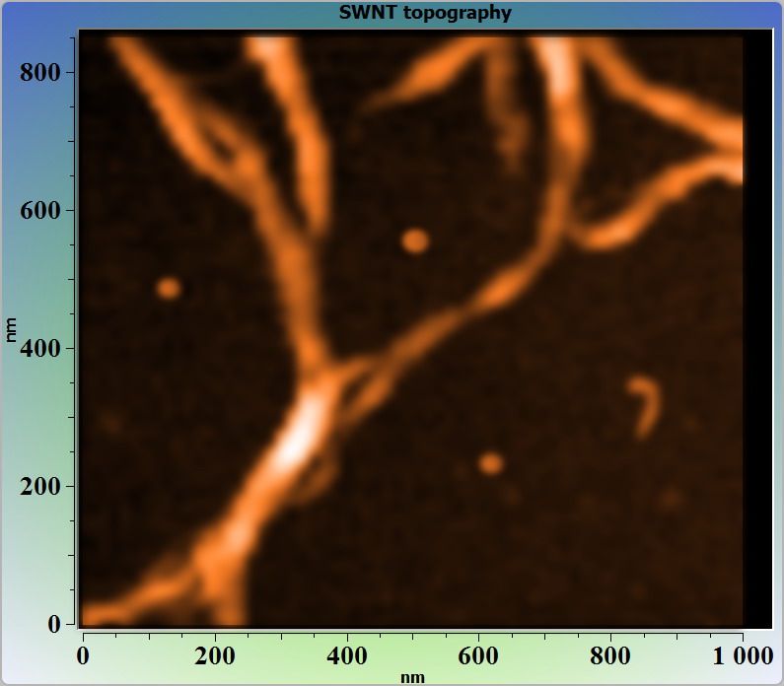Viewport: 784px width, 686px height.
Task: Click the brightest white nanotube junction
Action: click(301, 434)
